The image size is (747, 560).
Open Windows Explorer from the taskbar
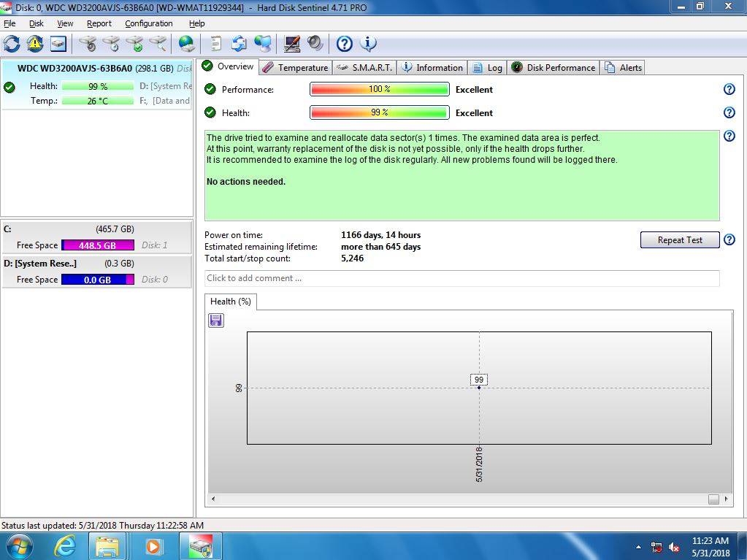(107, 546)
